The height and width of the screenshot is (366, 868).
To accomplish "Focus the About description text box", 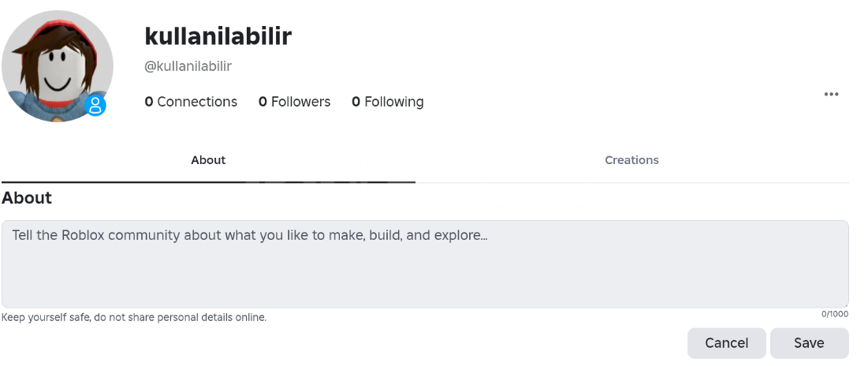I will [x=424, y=272].
